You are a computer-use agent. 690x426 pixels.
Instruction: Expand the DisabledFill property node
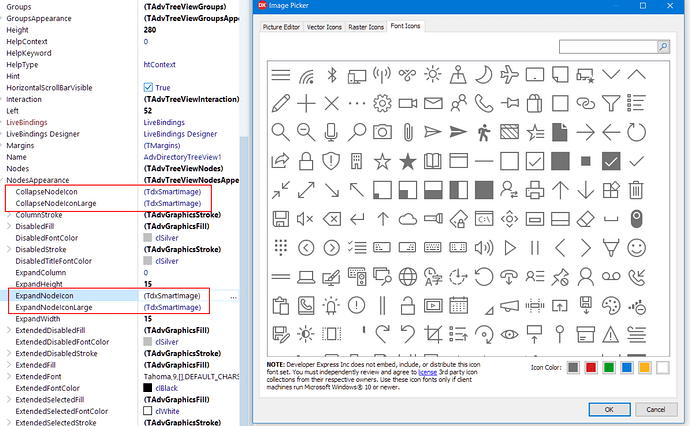point(9,226)
